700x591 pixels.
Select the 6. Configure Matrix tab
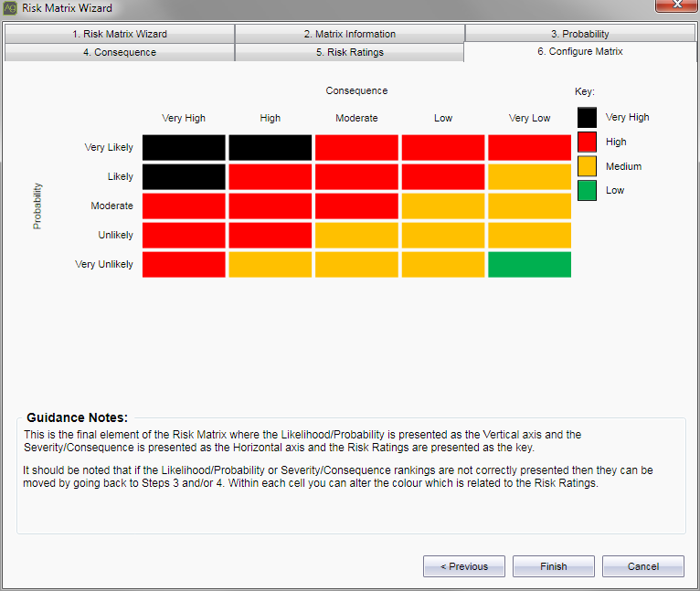[x=580, y=52]
